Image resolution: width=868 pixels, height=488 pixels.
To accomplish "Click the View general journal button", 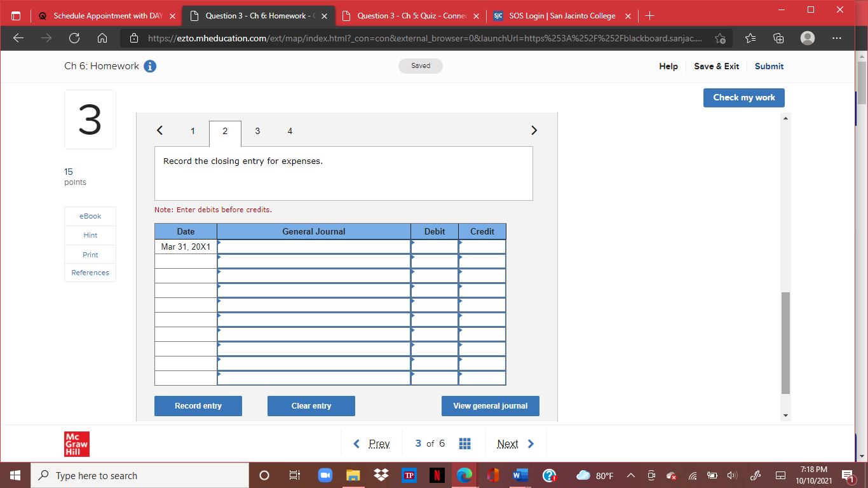I will pyautogui.click(x=490, y=406).
